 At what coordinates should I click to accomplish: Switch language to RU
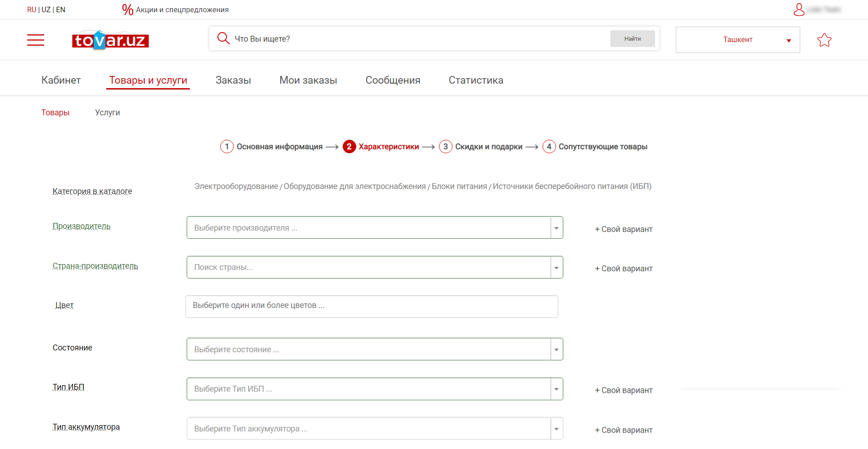pyautogui.click(x=32, y=9)
